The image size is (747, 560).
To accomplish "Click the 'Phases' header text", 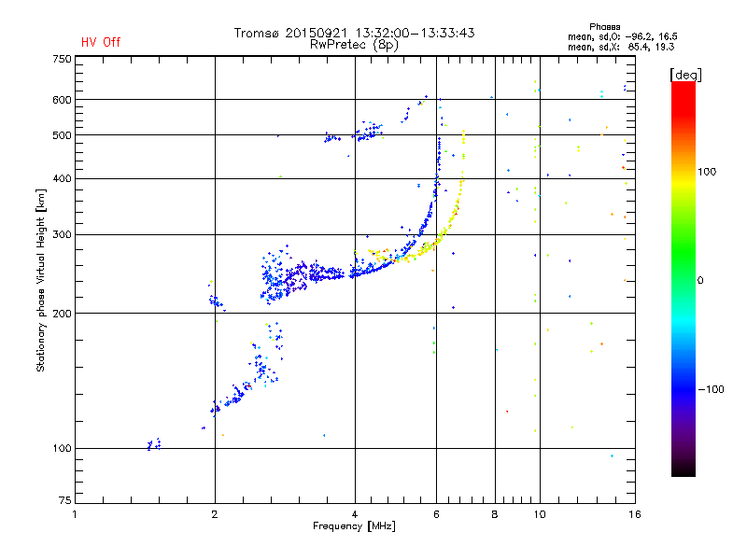I will pos(604,27).
